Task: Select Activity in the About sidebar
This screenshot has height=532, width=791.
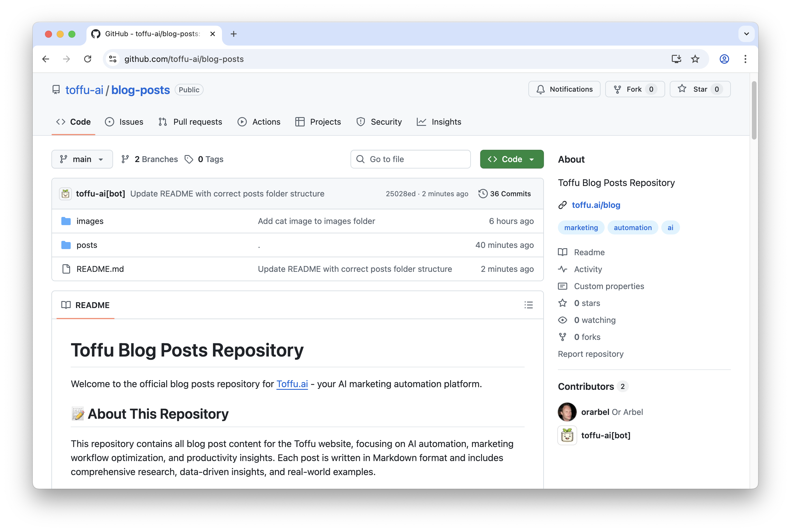Action: [588, 269]
